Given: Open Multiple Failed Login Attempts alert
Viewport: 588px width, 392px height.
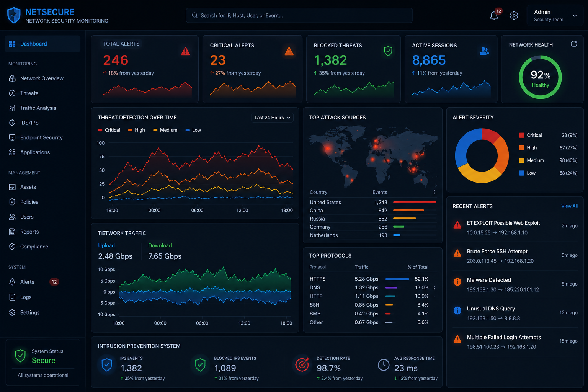Looking at the screenshot, I should [515, 342].
